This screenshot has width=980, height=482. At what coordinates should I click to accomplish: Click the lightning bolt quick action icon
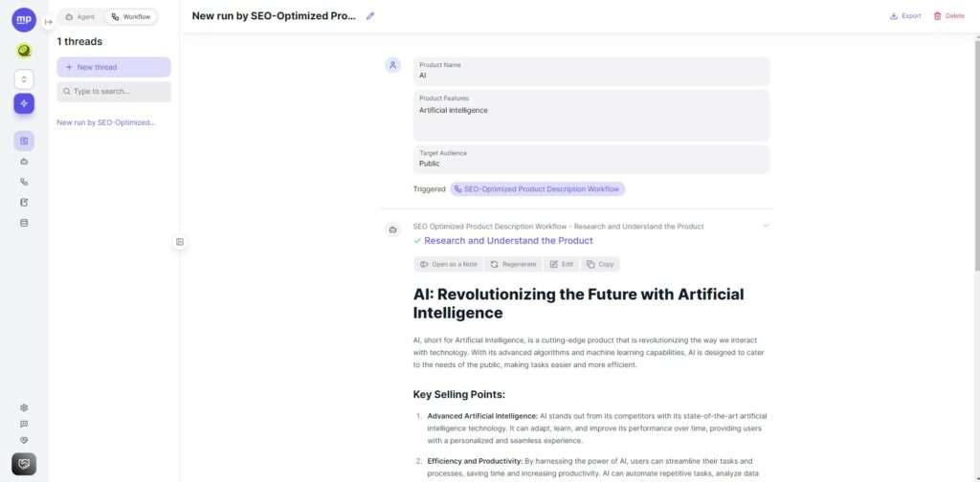pos(24,103)
